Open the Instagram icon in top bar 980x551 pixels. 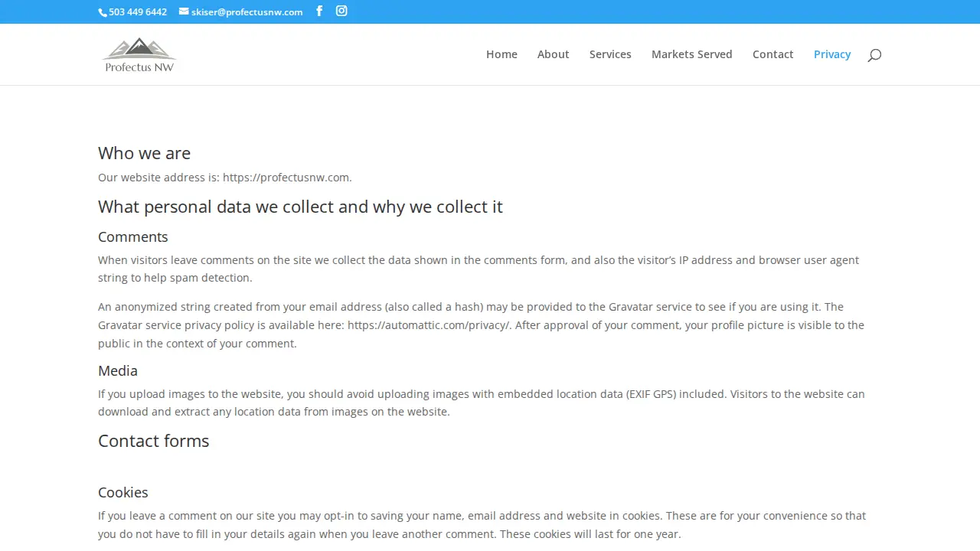coord(341,11)
